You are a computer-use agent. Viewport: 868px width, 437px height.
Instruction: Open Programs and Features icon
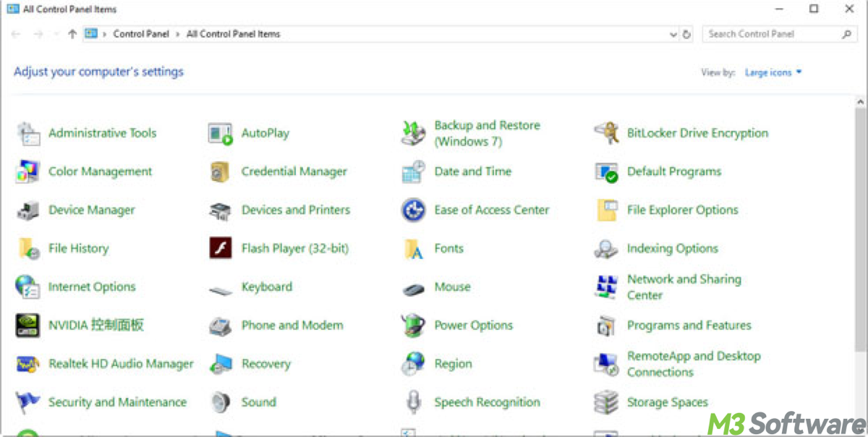pos(606,325)
